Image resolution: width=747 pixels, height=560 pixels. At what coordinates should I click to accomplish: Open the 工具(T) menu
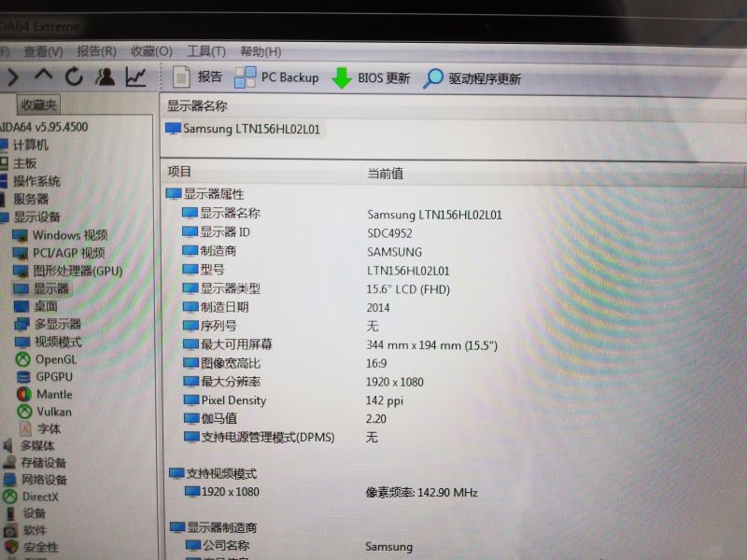tap(206, 51)
